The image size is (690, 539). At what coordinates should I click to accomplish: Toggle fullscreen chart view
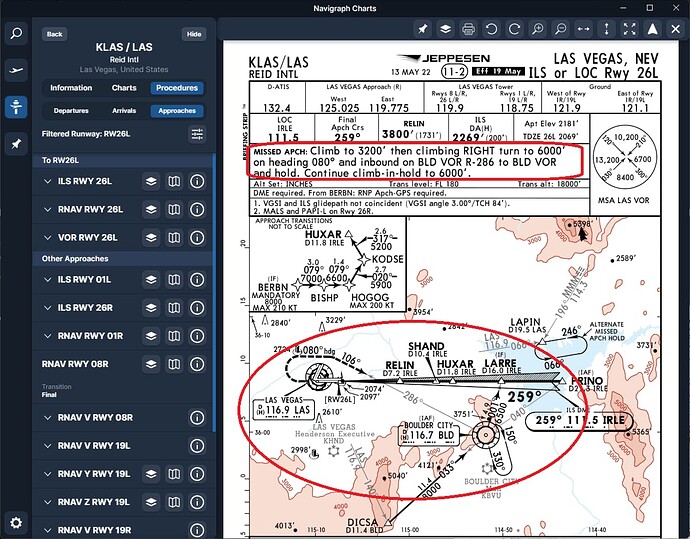click(630, 29)
